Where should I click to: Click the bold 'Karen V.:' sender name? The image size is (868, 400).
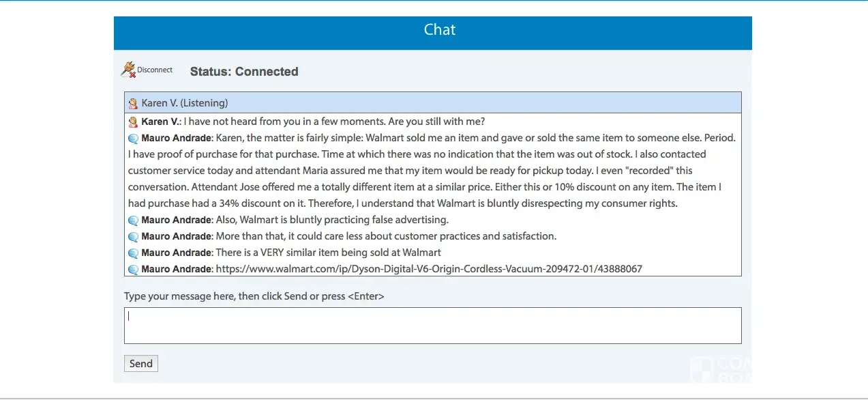point(161,122)
